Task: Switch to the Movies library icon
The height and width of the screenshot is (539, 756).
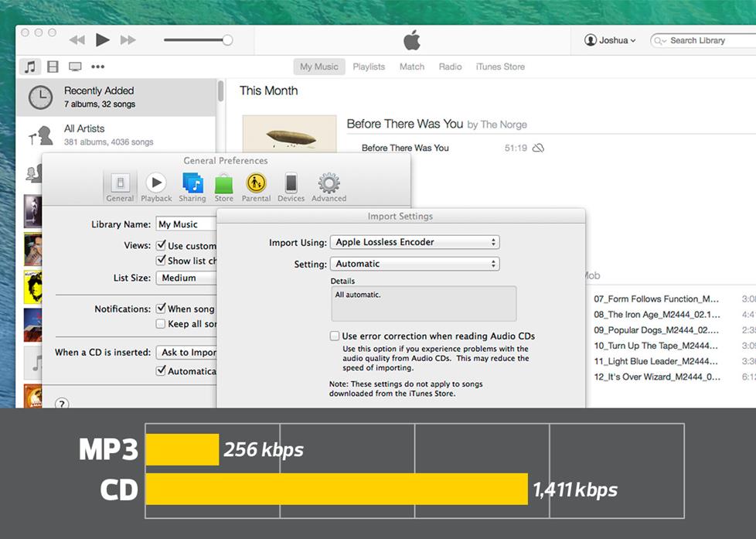Action: pyautogui.click(x=53, y=67)
